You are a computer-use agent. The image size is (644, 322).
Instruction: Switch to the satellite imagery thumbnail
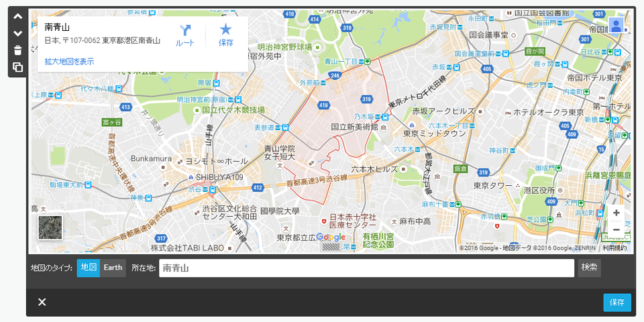tap(50, 227)
